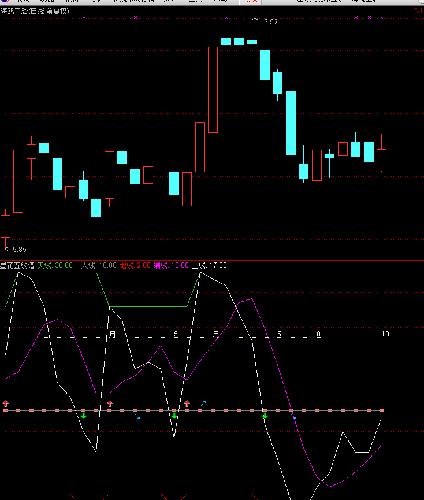Image resolution: width=424 pixels, height=500 pixels.
Task: Click the chart title text at top-left
Action: tap(35, 11)
